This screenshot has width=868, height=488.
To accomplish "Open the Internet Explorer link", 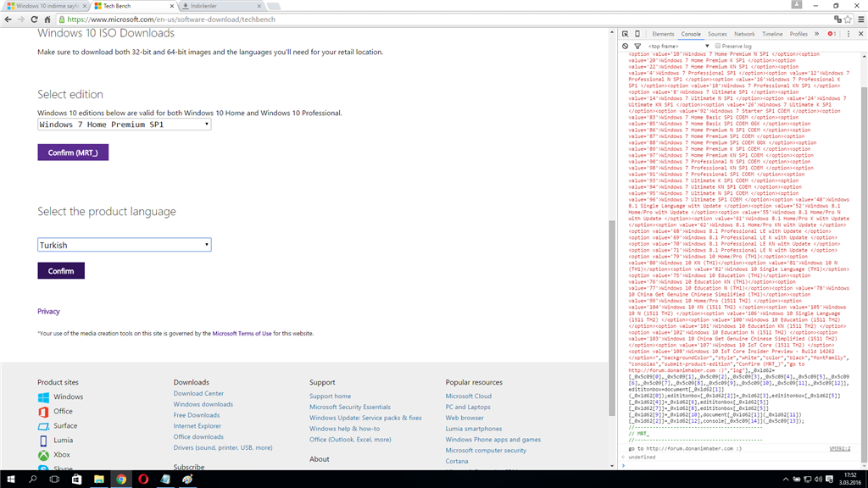I will point(197,426).
